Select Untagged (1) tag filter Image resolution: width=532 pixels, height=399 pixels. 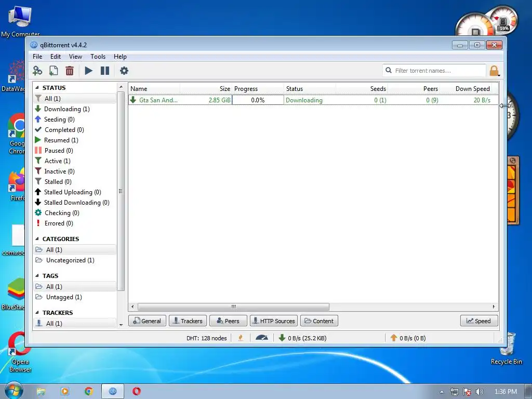pos(75,297)
